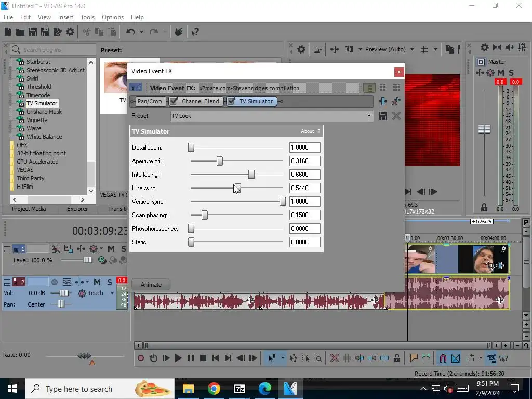Viewport: 532px width, 399px height.
Task: Select the White Balance plug-in
Action: (x=44, y=137)
